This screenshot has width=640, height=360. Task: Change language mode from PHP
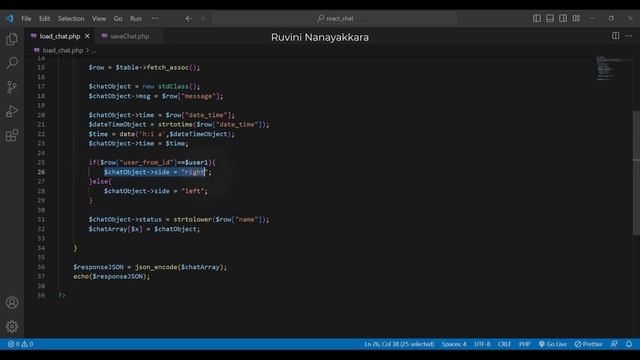coord(524,344)
